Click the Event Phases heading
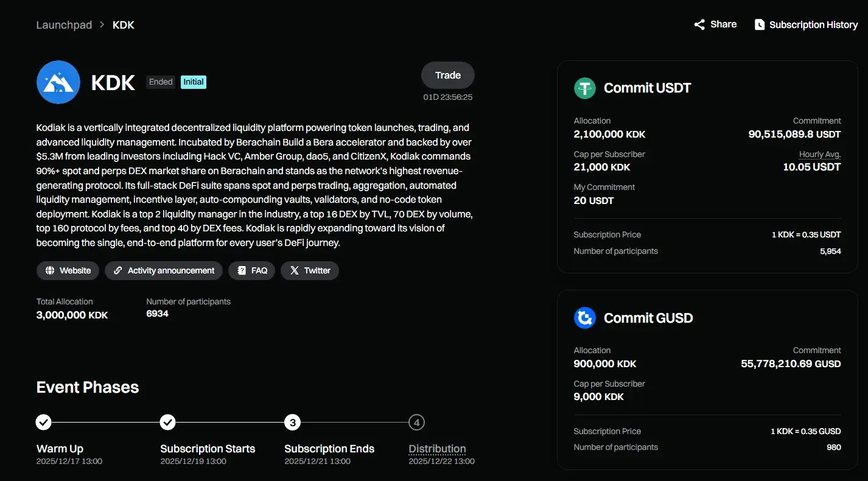The image size is (868, 481). (88, 388)
